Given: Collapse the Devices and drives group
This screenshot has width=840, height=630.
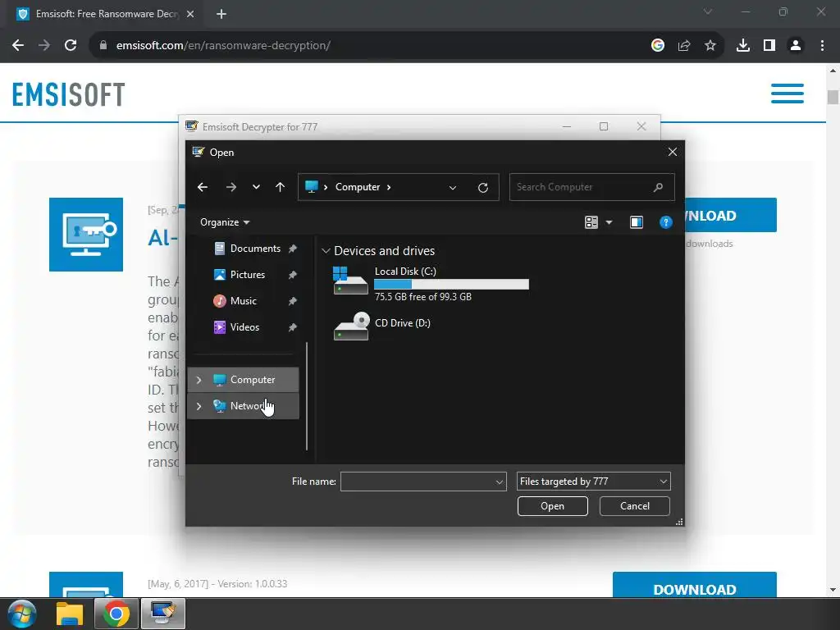Looking at the screenshot, I should [326, 251].
